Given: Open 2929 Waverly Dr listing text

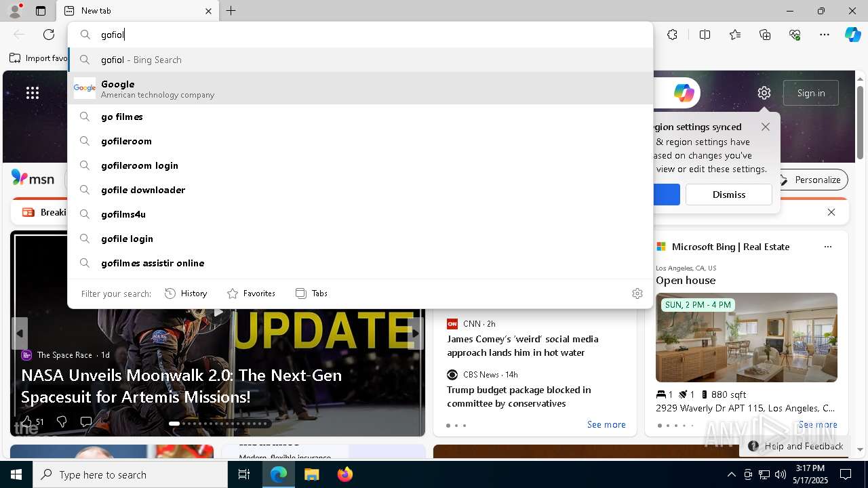Looking at the screenshot, I should pos(745,408).
